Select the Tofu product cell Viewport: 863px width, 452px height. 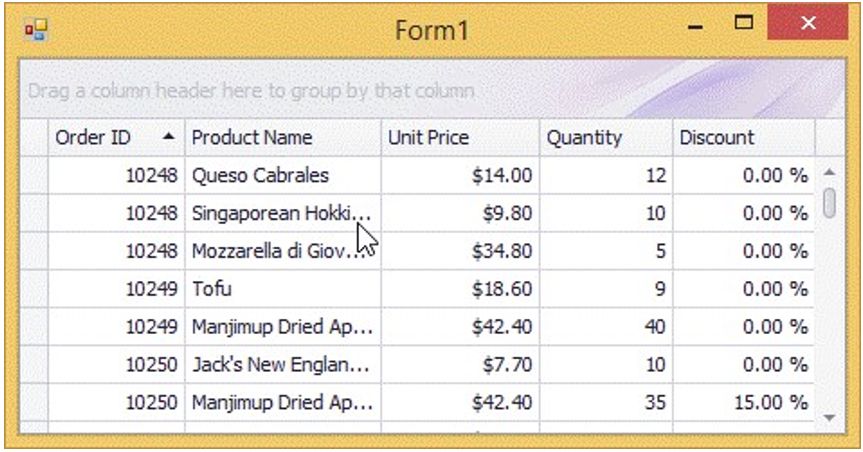click(283, 290)
